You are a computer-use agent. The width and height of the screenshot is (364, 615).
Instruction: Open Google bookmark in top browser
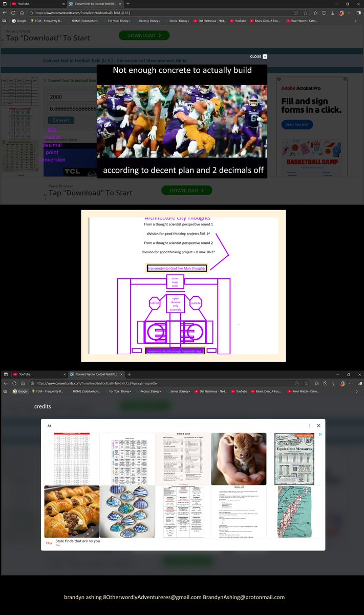pyautogui.click(x=19, y=20)
